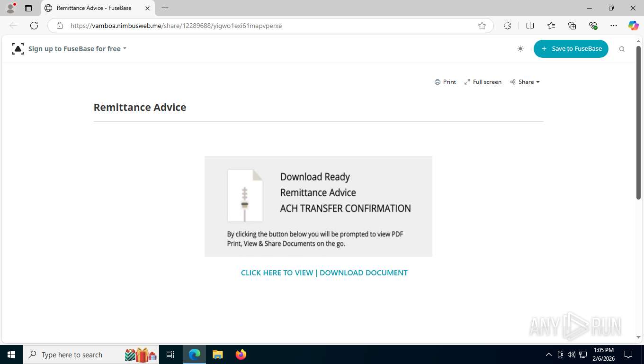Open the browser Extensions icon
The image size is (644, 364).
point(507,26)
